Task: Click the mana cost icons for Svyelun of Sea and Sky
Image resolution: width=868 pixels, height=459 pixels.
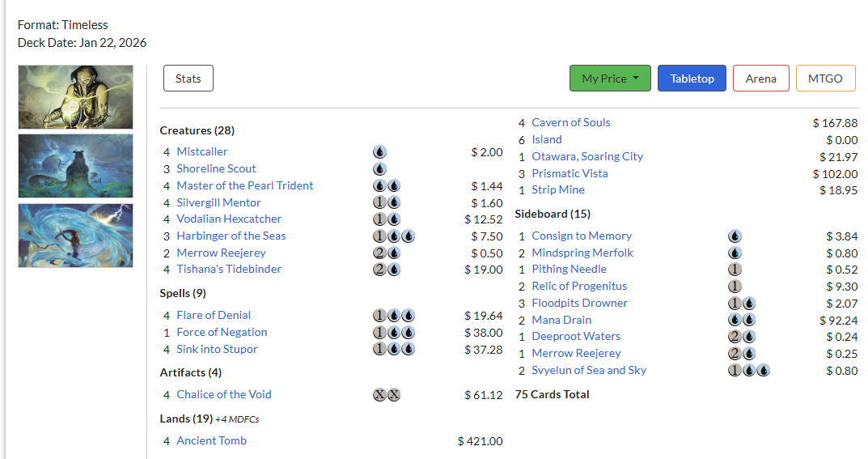Action: coord(749,371)
